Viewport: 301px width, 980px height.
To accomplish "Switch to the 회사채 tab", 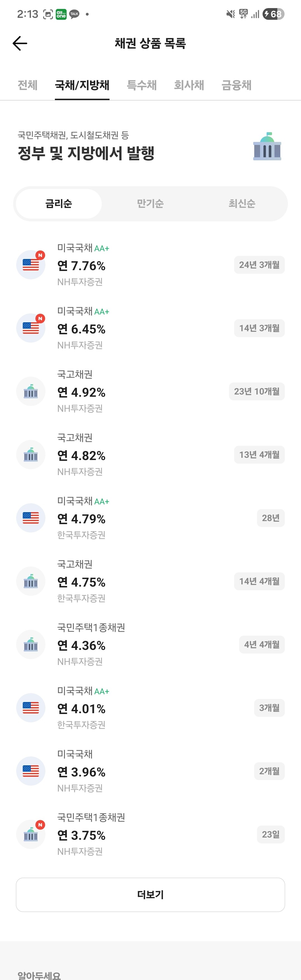I will click(189, 85).
